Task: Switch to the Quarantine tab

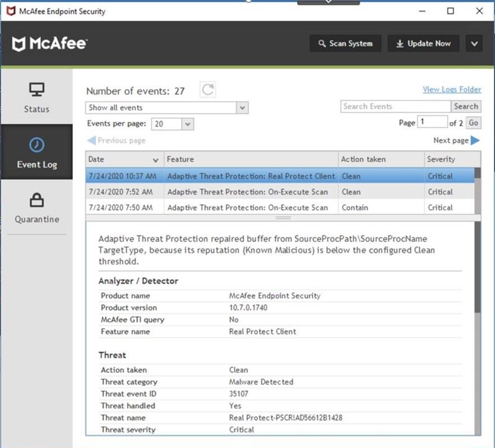Action: 36,210
